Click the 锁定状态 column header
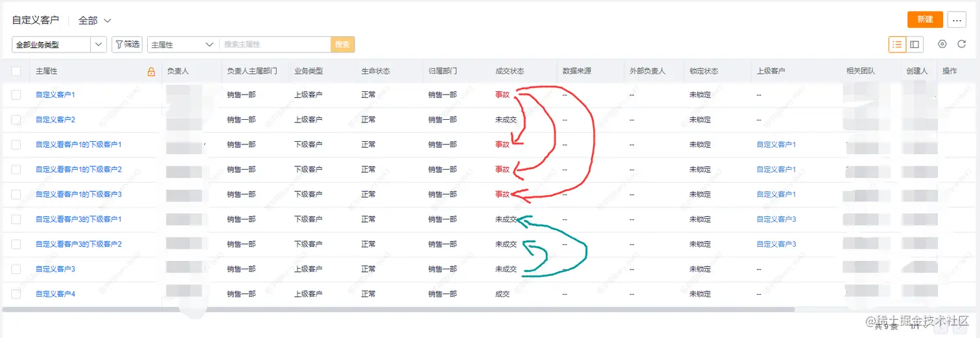This screenshot has height=338, width=980. point(703,71)
